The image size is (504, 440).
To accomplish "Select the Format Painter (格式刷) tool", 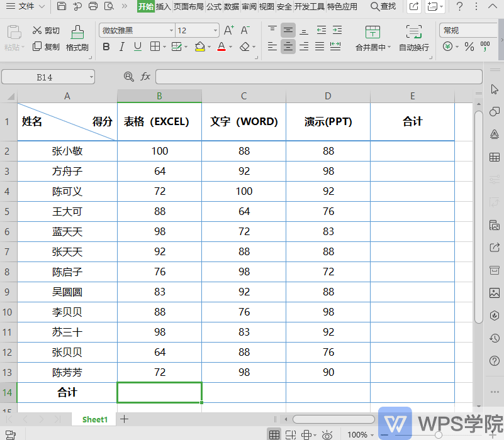I will coord(77,38).
